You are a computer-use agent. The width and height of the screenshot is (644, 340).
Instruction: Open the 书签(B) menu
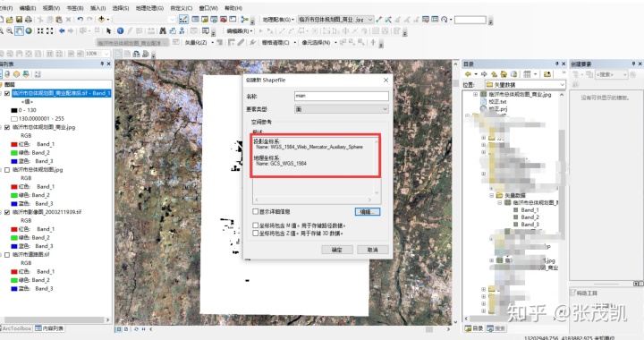click(x=75, y=8)
